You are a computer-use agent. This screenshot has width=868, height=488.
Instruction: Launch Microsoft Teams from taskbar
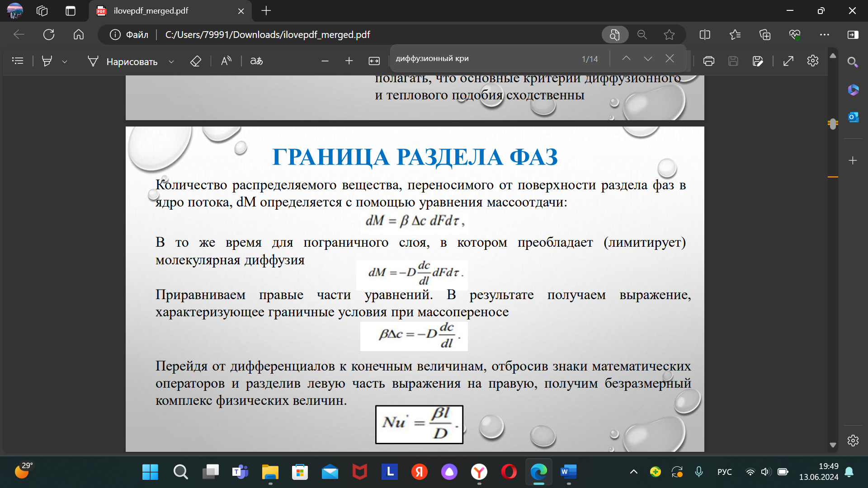point(240,472)
